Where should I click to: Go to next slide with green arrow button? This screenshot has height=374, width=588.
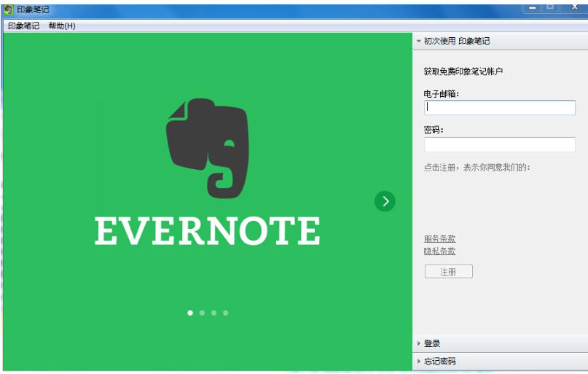coord(385,201)
